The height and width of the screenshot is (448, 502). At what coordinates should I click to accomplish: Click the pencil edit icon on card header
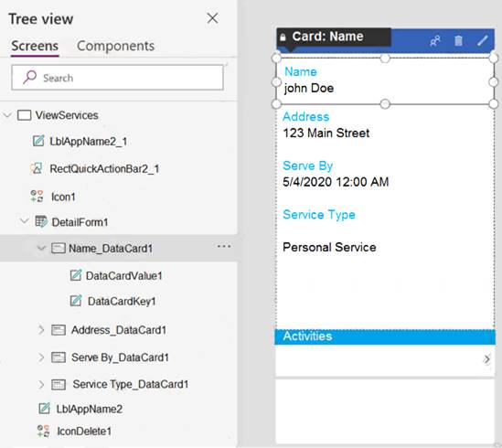tap(482, 40)
